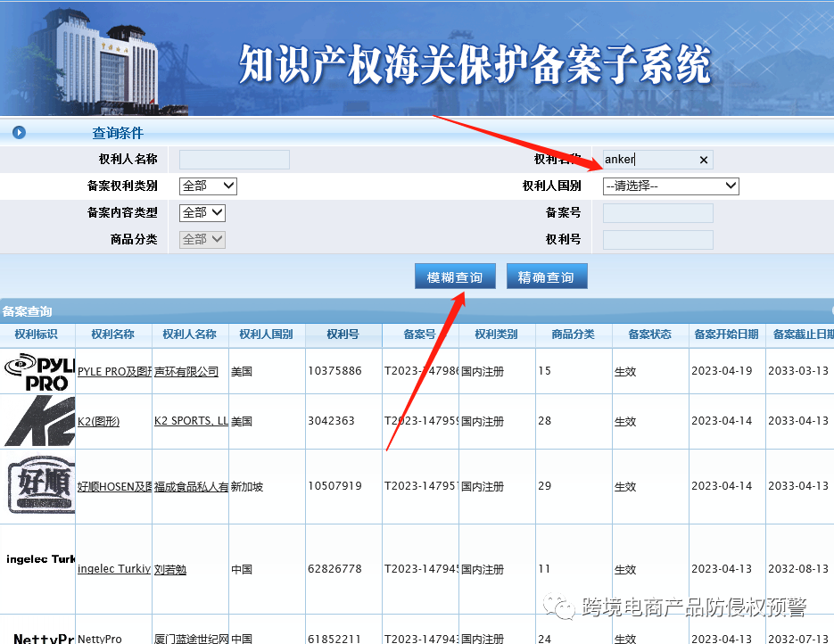Open the ingelec Turkiye right name link

114,569
